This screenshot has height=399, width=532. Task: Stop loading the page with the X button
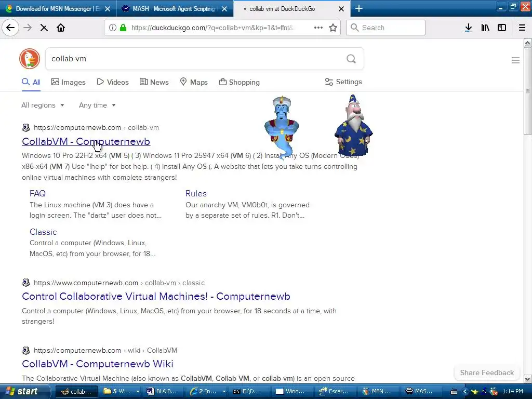tap(44, 28)
